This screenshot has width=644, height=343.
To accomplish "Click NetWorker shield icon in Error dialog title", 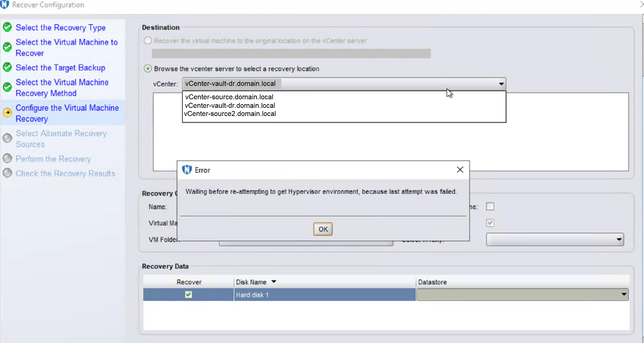I will coord(187,170).
